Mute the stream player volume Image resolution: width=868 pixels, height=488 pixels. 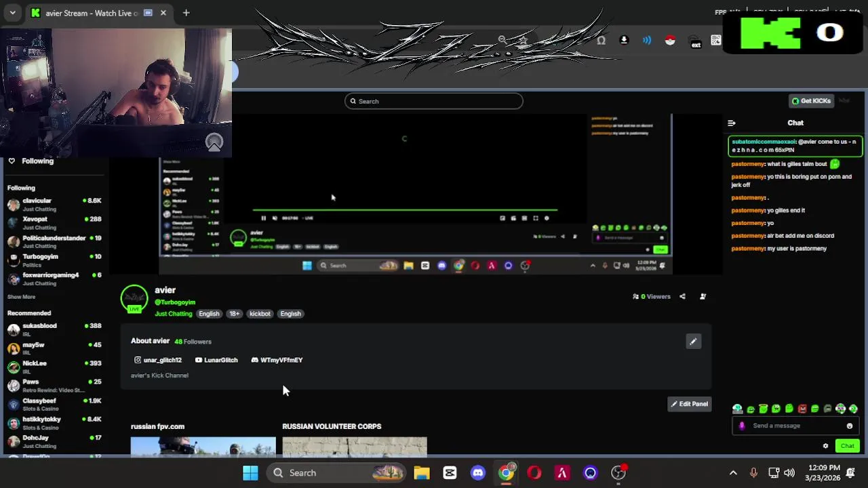coord(274,218)
